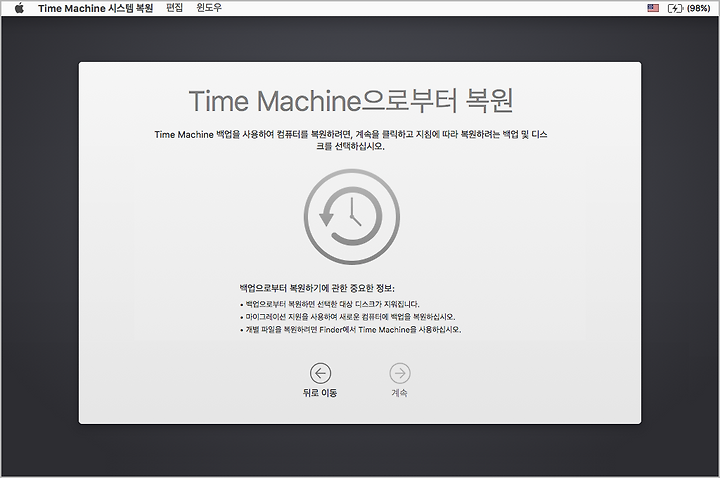Screen dimensions: 720x478
Task: Click the US flag input source icon
Action: point(653,8)
